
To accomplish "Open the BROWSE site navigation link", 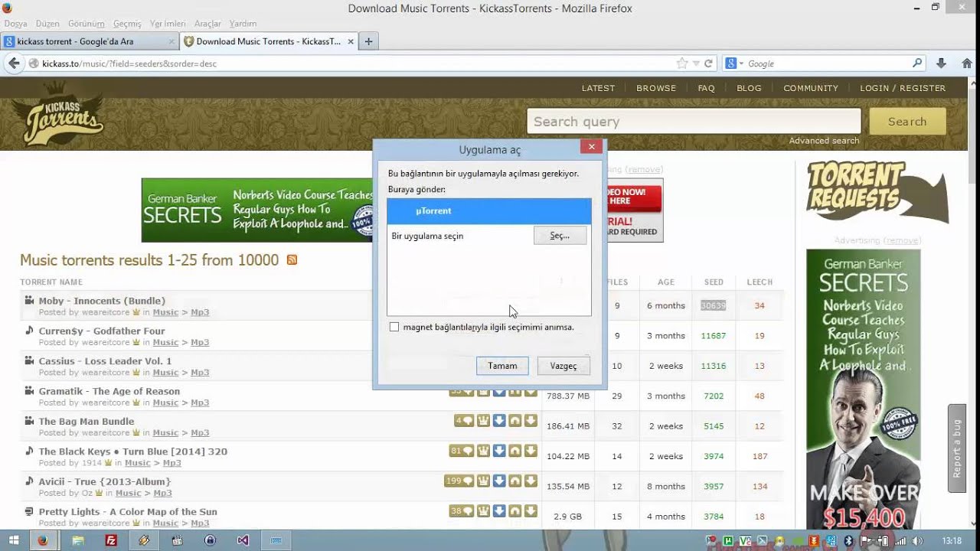I will pos(656,88).
